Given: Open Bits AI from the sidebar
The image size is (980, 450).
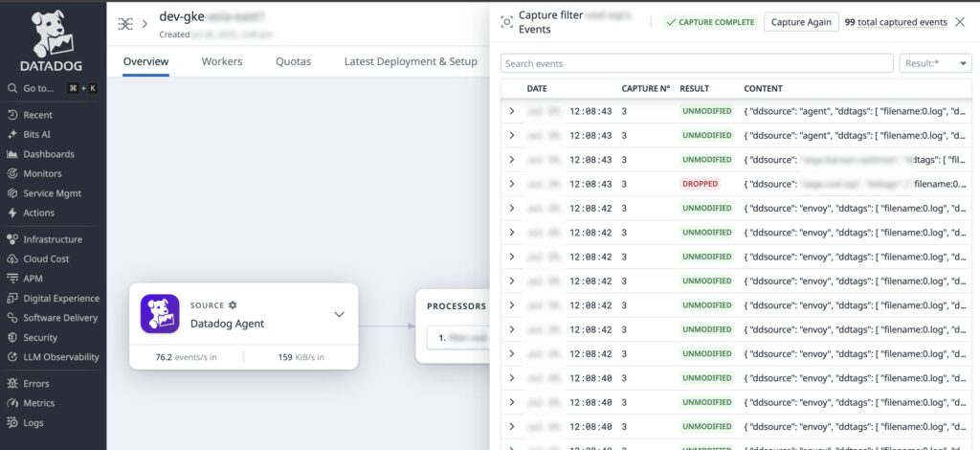Looking at the screenshot, I should click(x=37, y=134).
